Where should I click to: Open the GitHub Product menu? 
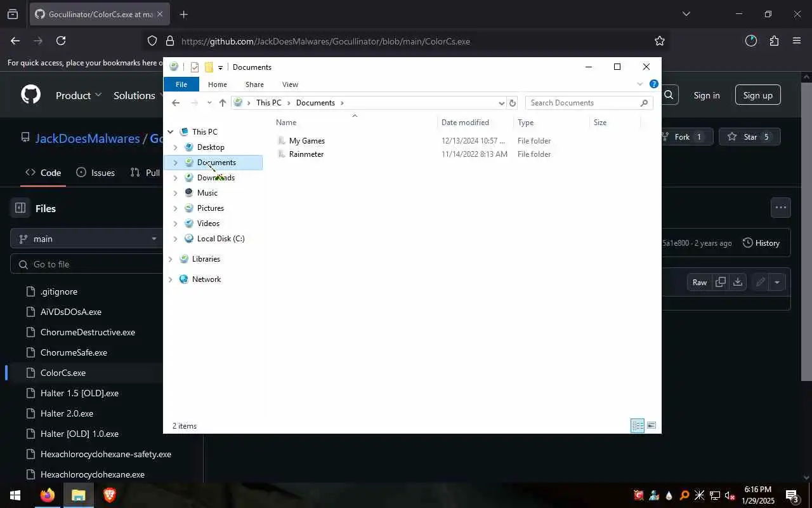[x=79, y=95]
